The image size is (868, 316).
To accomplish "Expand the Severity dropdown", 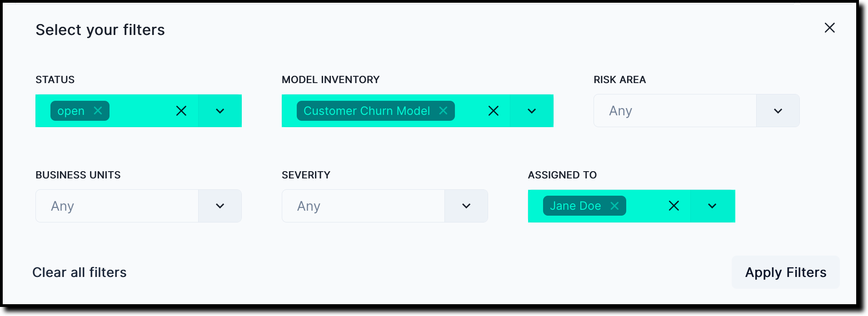I will [466, 206].
